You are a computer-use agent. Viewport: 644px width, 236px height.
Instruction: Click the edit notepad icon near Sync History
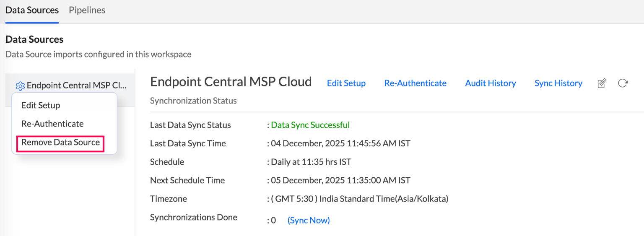coord(602,83)
